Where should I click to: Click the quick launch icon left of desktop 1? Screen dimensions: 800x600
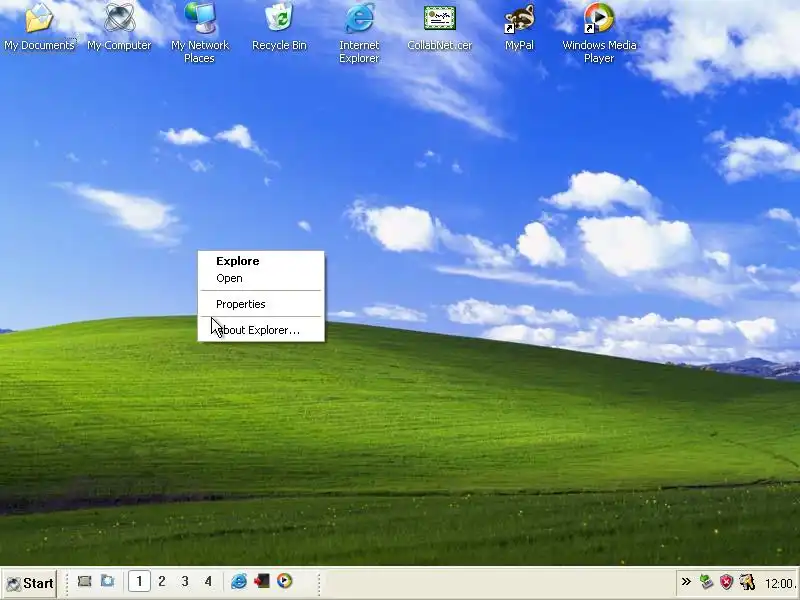108,581
